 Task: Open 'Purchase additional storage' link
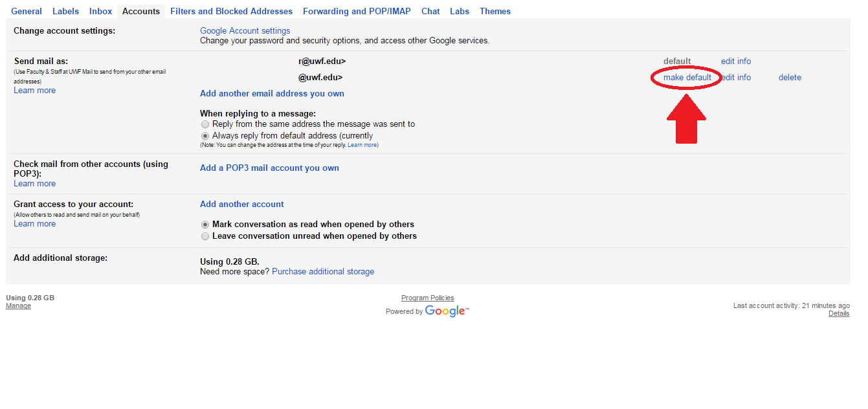pos(323,272)
